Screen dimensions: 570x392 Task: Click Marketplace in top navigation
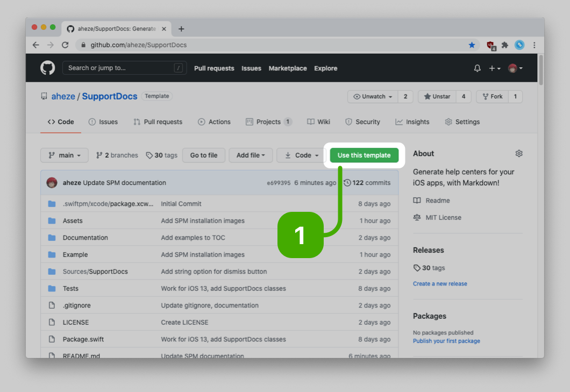click(288, 68)
